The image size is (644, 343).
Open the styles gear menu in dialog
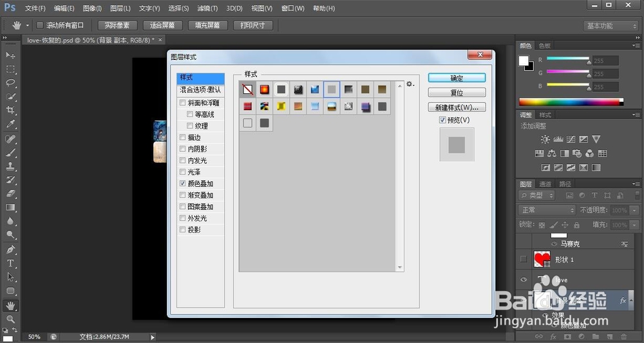(410, 84)
